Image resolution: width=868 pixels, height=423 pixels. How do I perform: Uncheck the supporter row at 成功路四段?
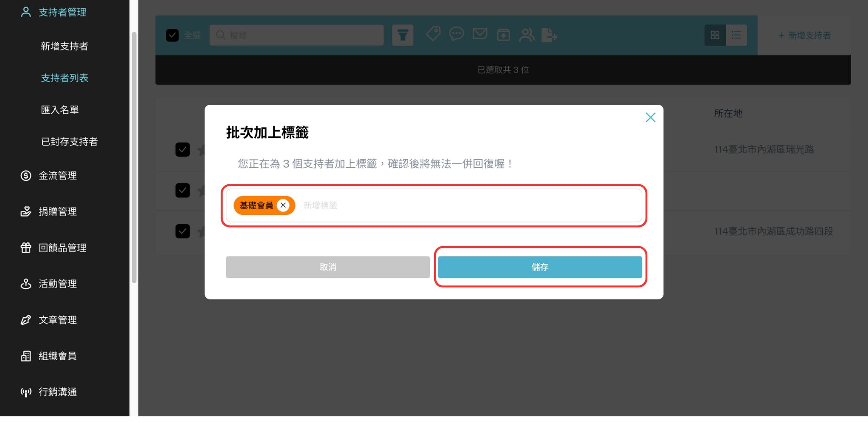tap(183, 231)
